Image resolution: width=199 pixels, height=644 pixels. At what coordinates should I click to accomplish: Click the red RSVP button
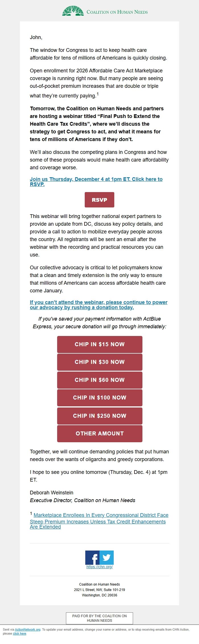(99, 200)
